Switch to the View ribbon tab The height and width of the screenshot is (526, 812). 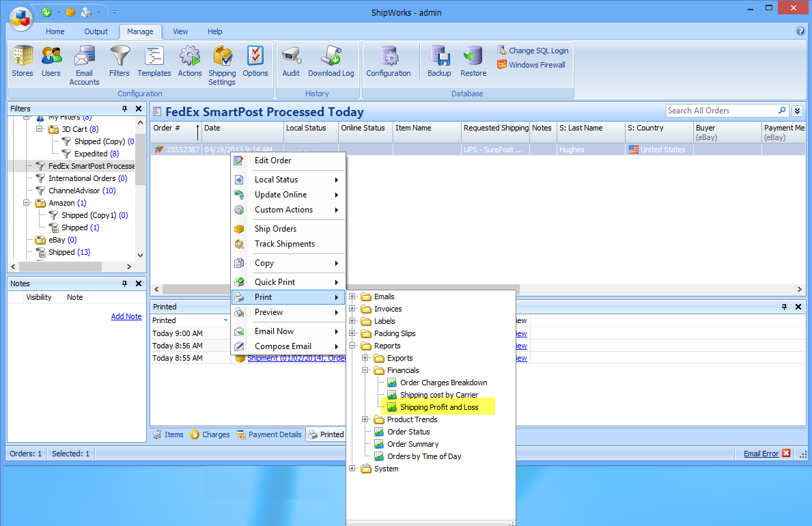(x=180, y=31)
